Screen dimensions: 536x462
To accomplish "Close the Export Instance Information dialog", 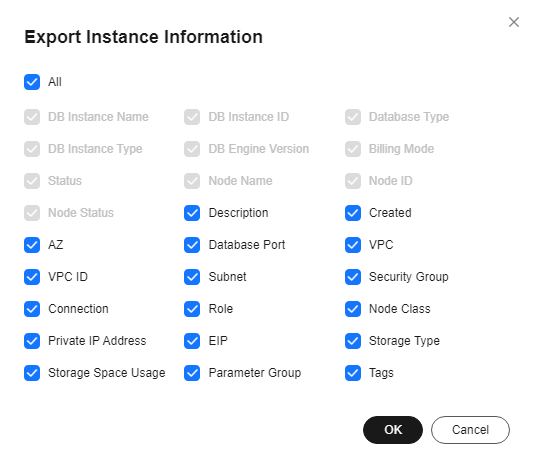I will click(514, 22).
